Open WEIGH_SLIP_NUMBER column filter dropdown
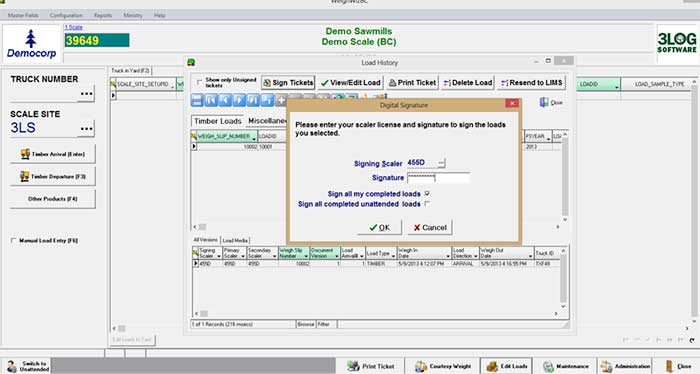The image size is (700, 374). point(254,139)
